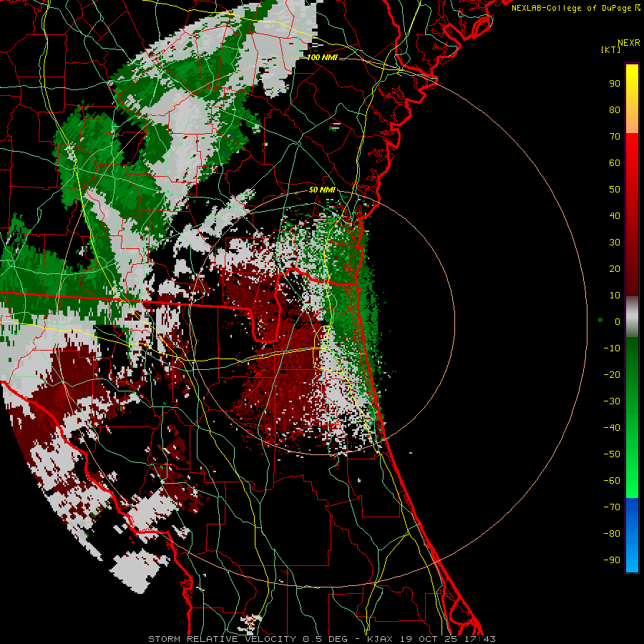Click the -90 value on the velocity scale

click(x=612, y=560)
